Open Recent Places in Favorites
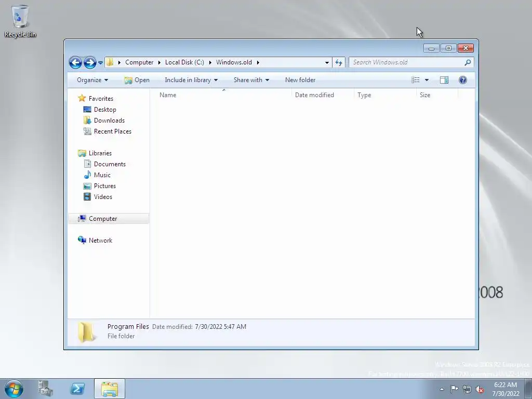This screenshot has width=532, height=399. click(x=112, y=131)
